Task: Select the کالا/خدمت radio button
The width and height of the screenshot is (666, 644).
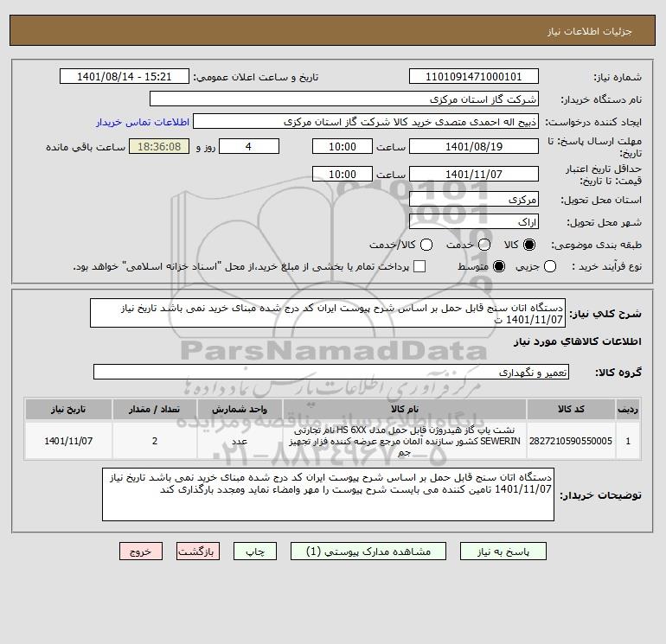Action: coord(426,245)
